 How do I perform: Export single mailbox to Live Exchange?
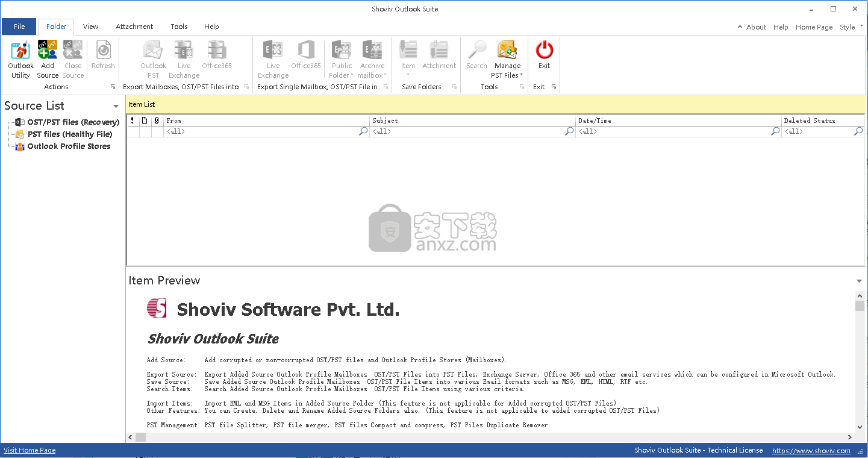[273, 59]
